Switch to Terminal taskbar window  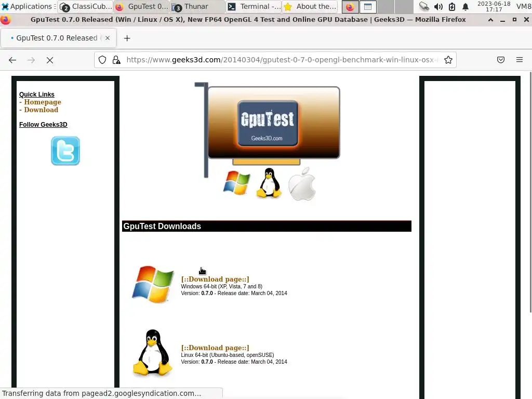pos(254,6)
